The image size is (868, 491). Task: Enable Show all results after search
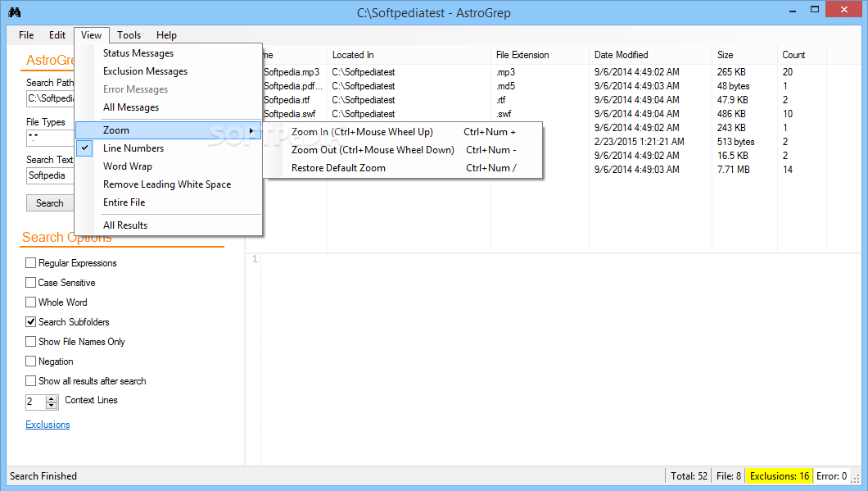pos(31,380)
